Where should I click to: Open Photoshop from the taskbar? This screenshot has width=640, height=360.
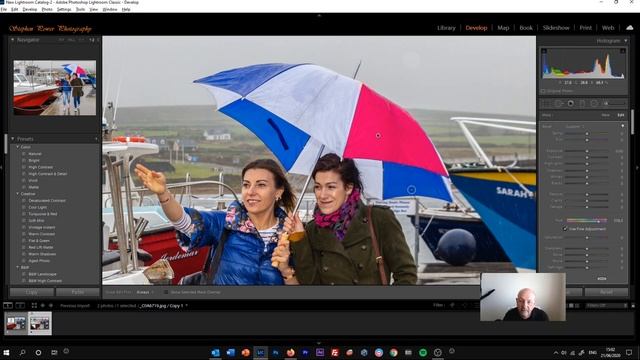click(276, 352)
